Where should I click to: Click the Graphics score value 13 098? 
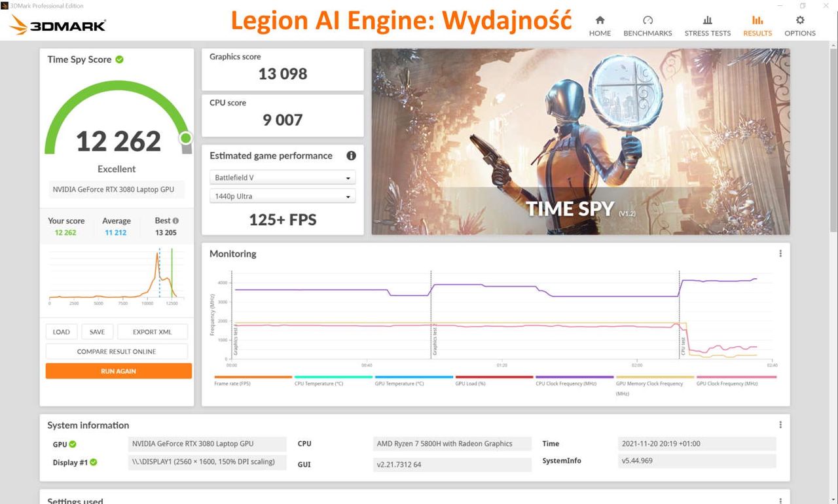coord(283,74)
